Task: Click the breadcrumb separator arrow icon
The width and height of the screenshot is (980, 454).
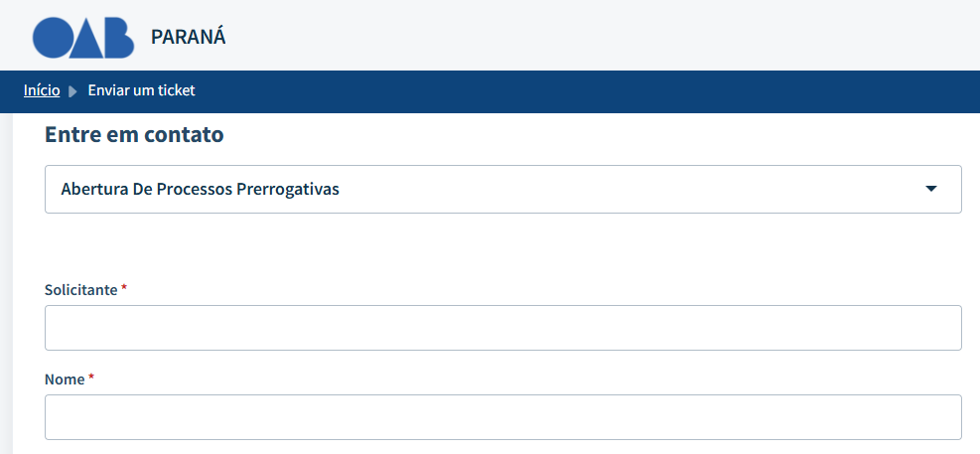Action: tap(72, 91)
